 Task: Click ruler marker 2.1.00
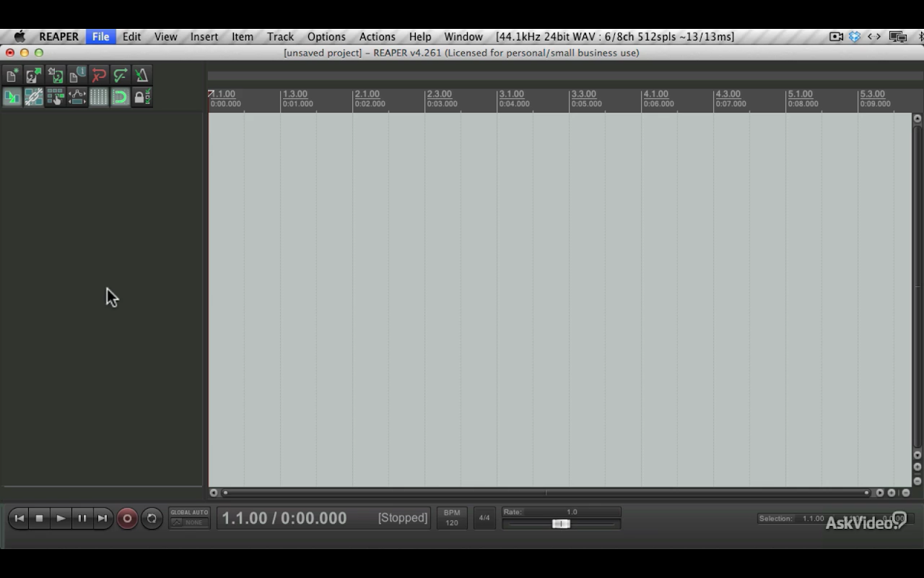tap(367, 94)
